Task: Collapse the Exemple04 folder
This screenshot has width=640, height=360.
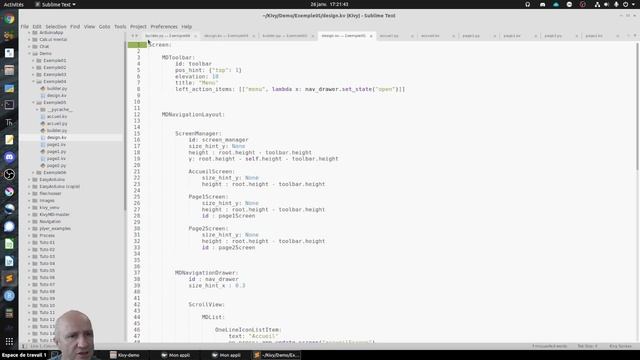Action: pos(33,82)
